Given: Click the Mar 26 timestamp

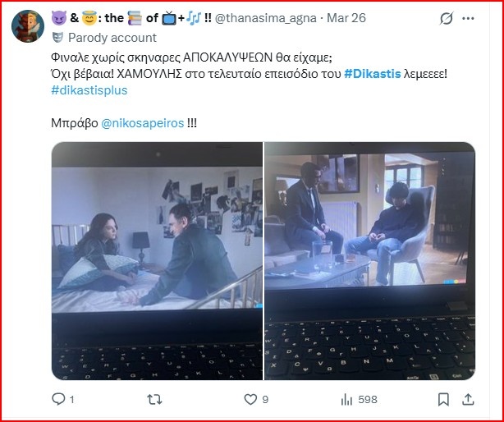Looking at the screenshot, I should [346, 18].
